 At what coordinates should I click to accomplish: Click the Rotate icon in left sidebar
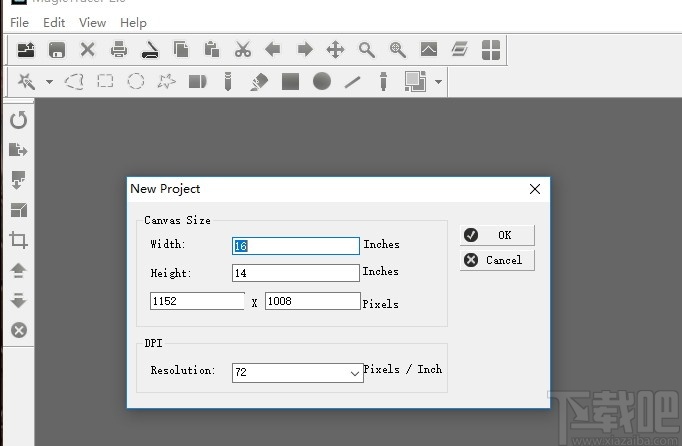[18, 120]
